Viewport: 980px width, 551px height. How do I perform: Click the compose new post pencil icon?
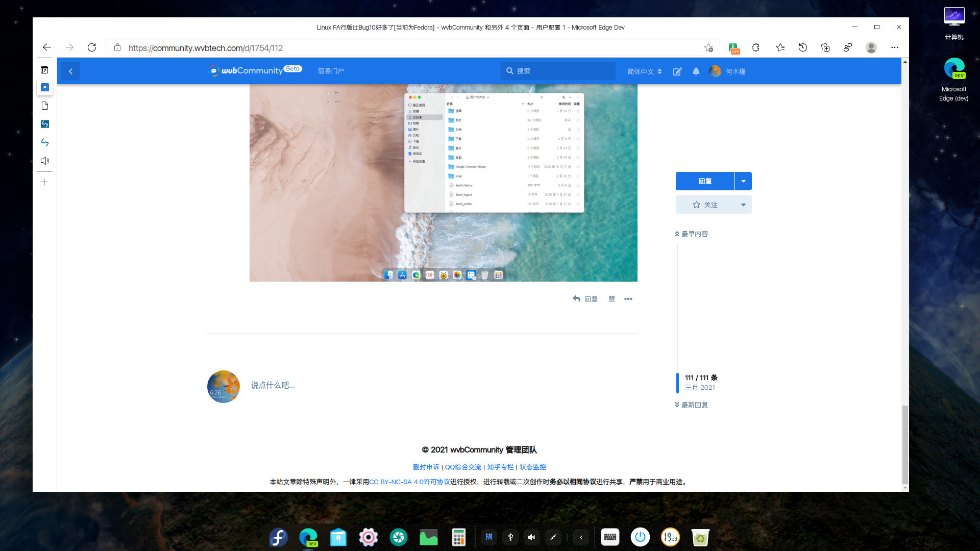pos(677,71)
